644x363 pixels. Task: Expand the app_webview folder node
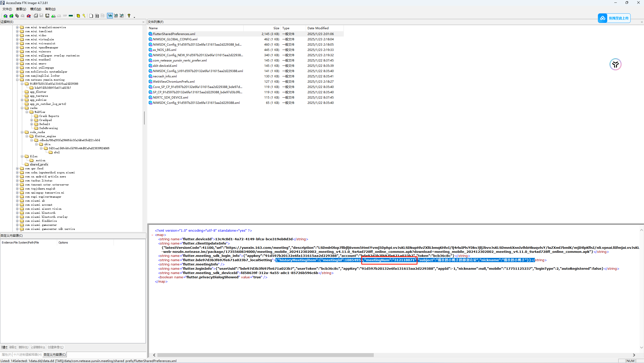[22, 100]
